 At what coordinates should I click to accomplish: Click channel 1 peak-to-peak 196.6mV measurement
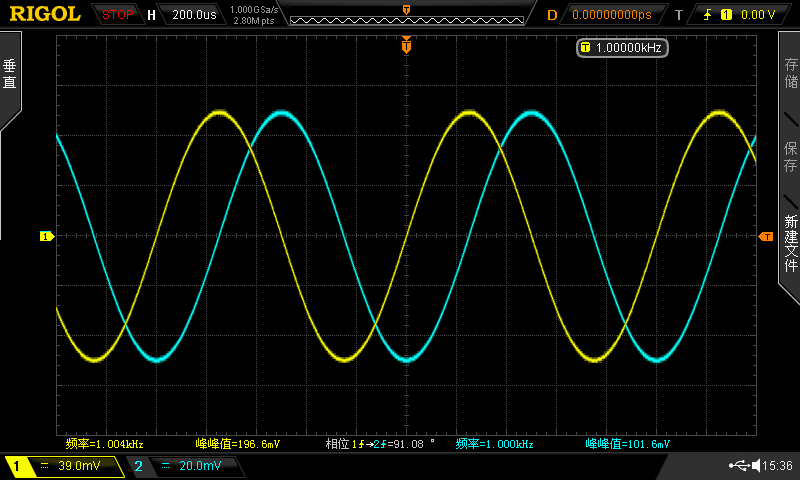[x=238, y=444]
